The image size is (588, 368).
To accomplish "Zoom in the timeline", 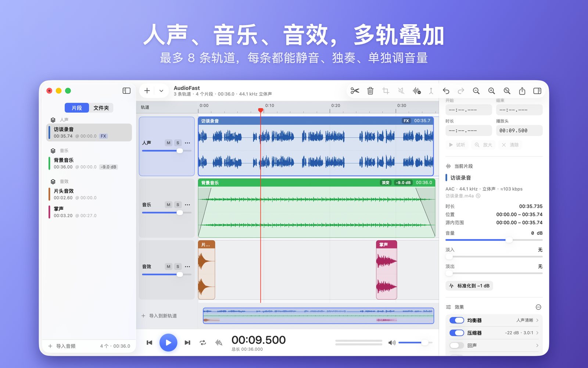I will click(x=492, y=91).
